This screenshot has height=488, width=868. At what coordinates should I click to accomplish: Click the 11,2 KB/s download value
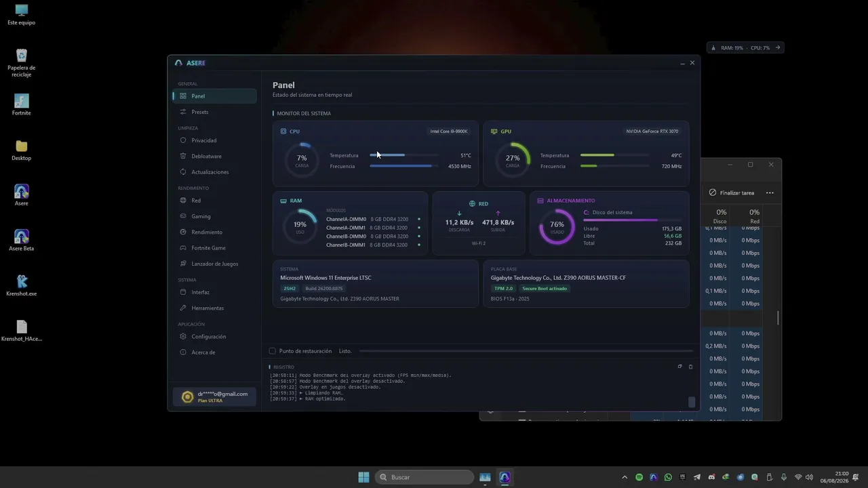(x=459, y=222)
